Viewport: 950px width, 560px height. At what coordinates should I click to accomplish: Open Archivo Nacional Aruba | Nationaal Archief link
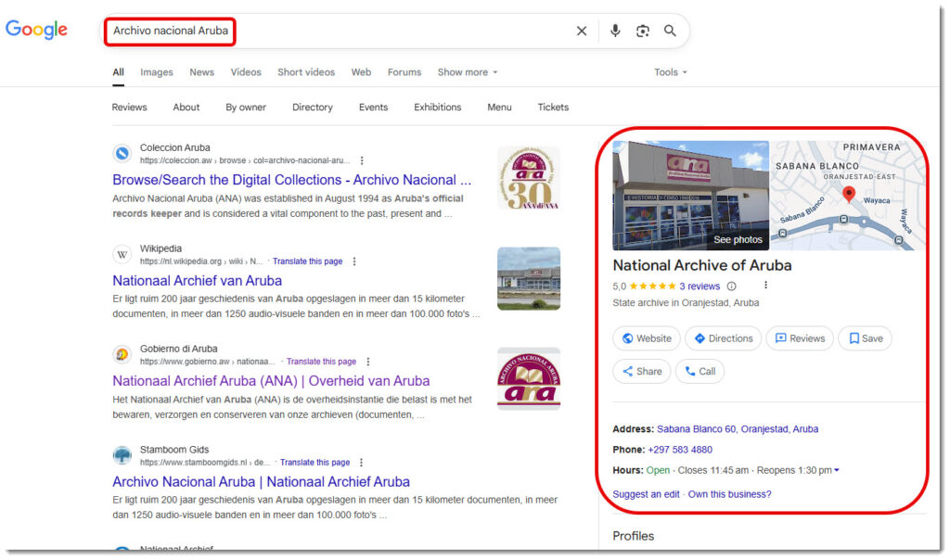pos(261,482)
